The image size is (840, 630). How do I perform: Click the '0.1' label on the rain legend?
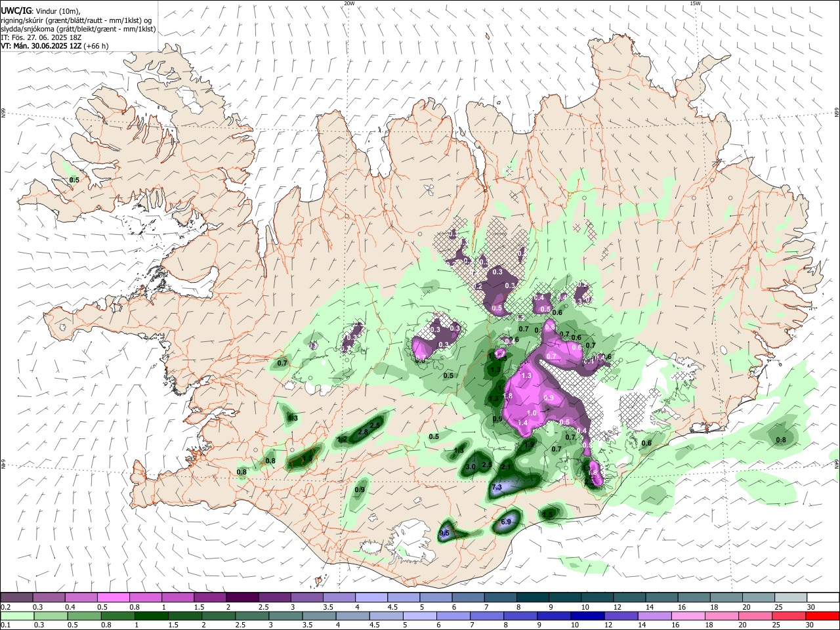pyautogui.click(x=5, y=625)
